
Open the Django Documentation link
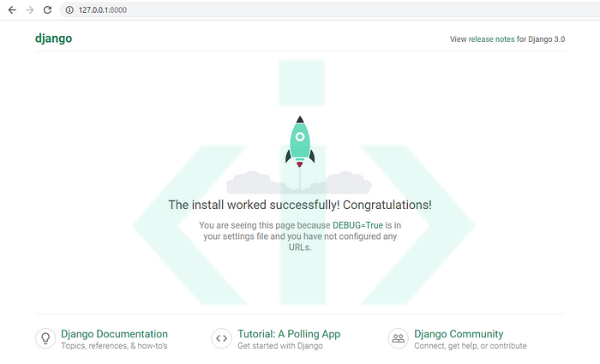click(x=114, y=334)
